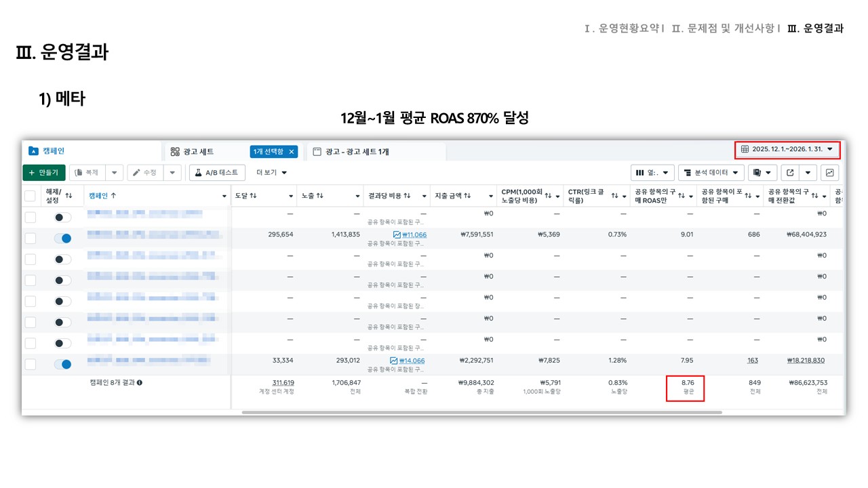Click the horizontal scrollbar below the table

coord(481,412)
